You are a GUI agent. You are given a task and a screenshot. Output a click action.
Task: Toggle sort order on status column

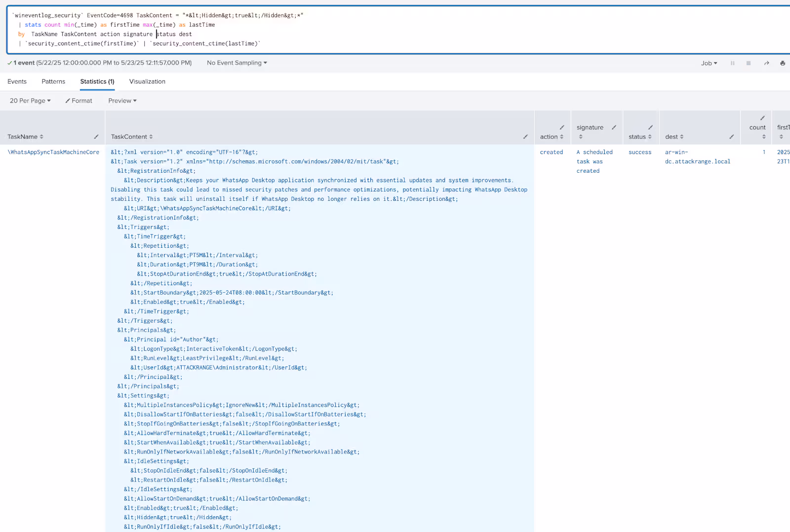point(650,137)
